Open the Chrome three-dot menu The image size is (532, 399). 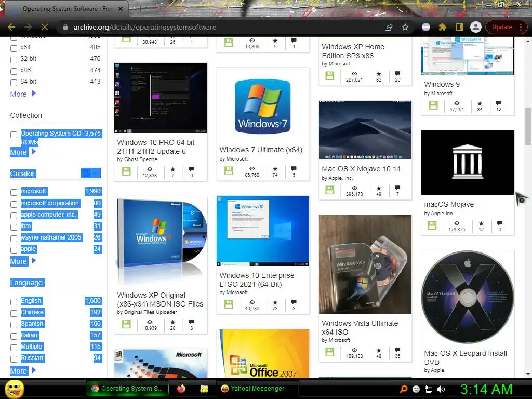[x=521, y=27]
